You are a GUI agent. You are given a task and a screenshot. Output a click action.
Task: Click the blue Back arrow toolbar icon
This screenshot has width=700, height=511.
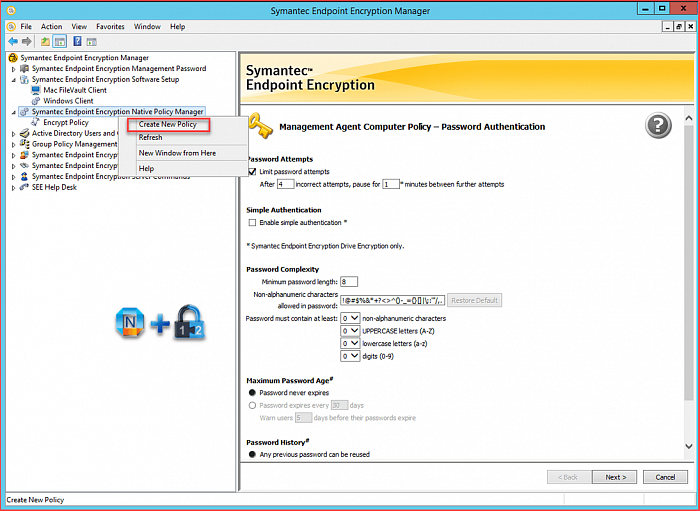(13, 42)
